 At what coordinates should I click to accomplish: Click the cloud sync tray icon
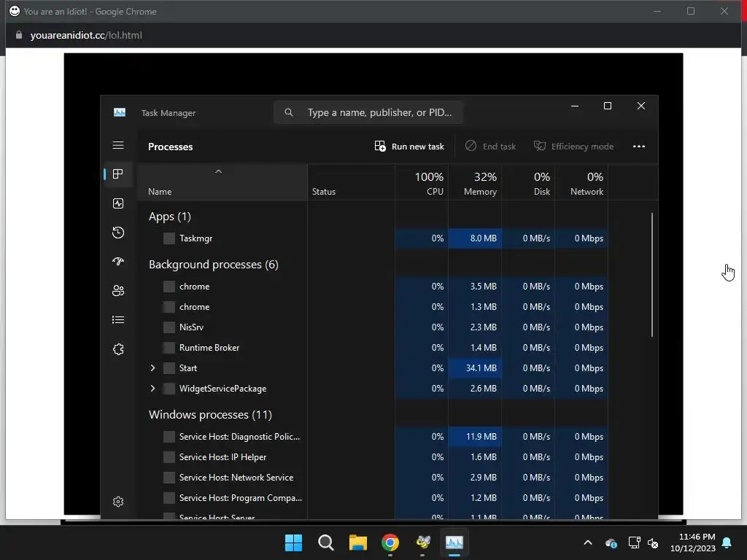click(x=611, y=542)
